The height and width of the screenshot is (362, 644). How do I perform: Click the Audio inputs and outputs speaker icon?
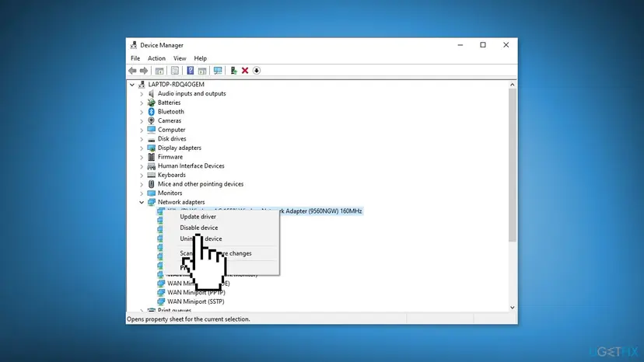pyautogui.click(x=151, y=93)
